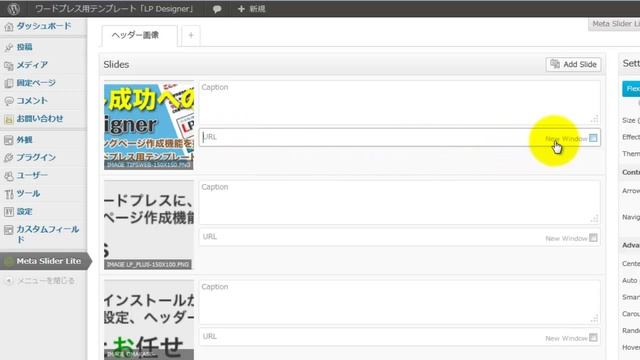Click the Slides panel heading
The height and width of the screenshot is (360, 640).
(116, 64)
